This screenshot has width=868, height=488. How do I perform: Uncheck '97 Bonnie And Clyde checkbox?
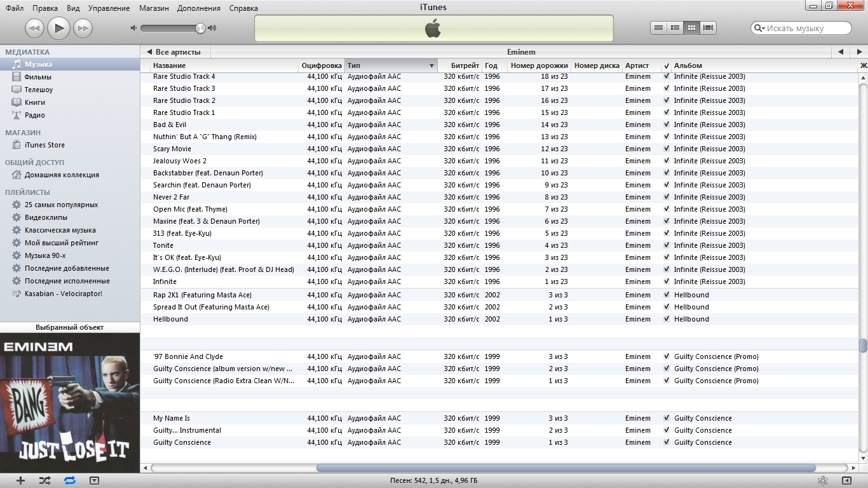667,356
